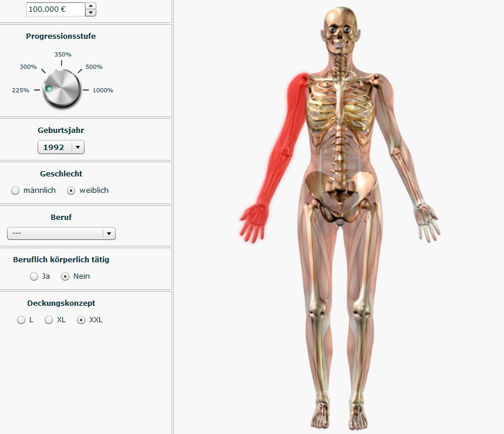Click the 100.000 € amount input field
Viewport: 504px width, 434px height.
[56, 9]
